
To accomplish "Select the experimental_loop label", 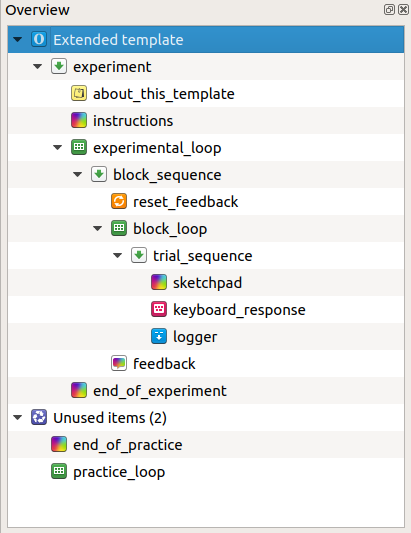I will pos(157,148).
